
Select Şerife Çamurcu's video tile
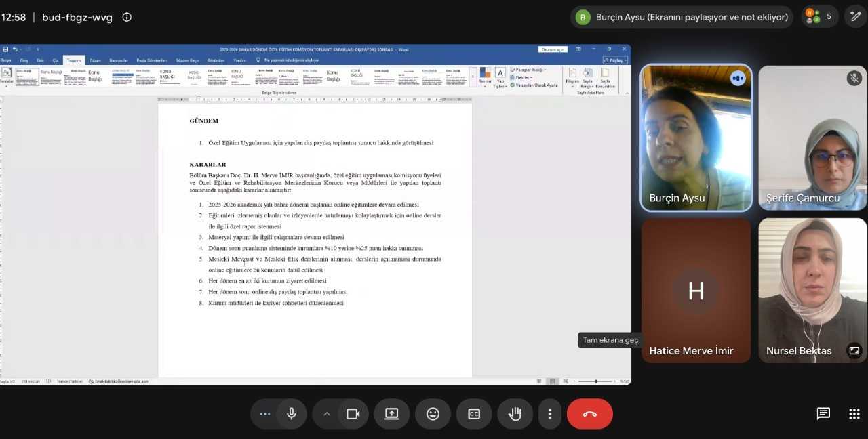[812, 138]
